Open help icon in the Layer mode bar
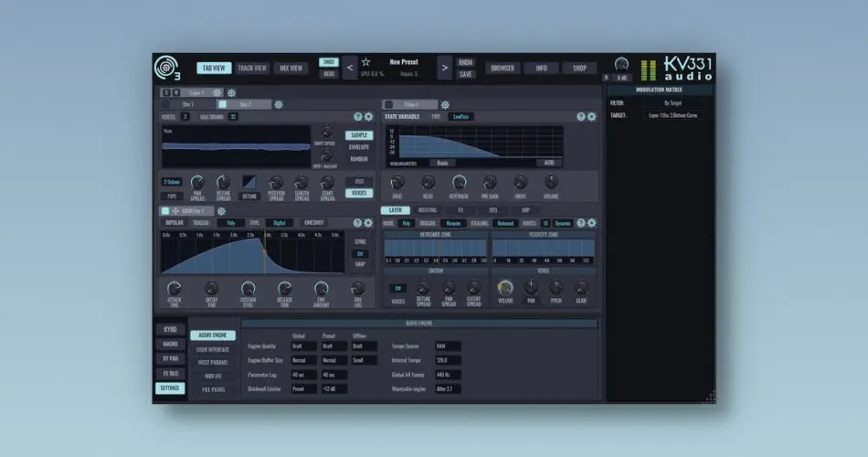Viewport: 868px width, 457px height. pos(581,223)
